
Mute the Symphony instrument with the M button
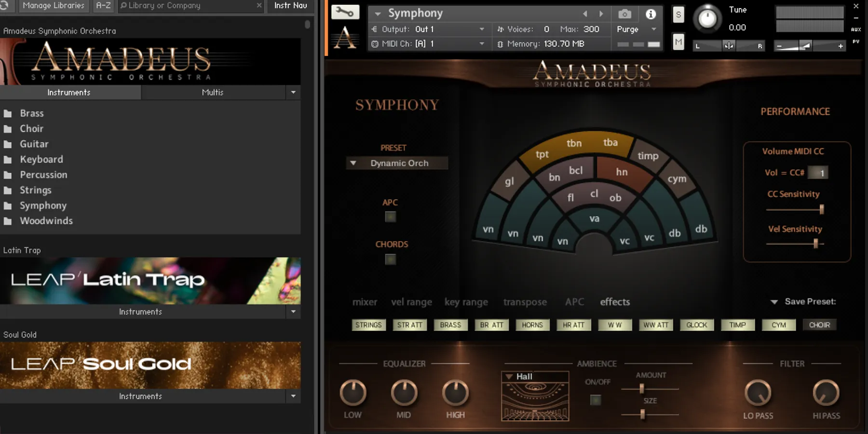pos(678,42)
